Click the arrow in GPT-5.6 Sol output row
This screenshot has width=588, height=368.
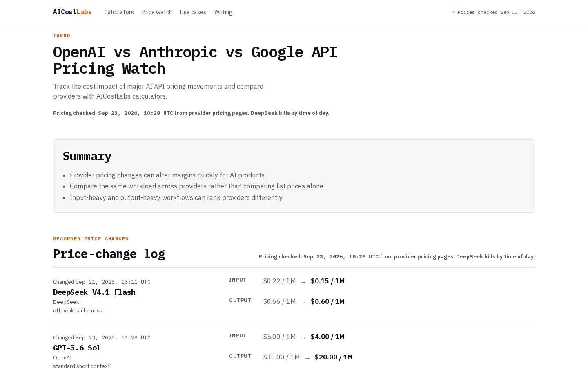tap(307, 358)
